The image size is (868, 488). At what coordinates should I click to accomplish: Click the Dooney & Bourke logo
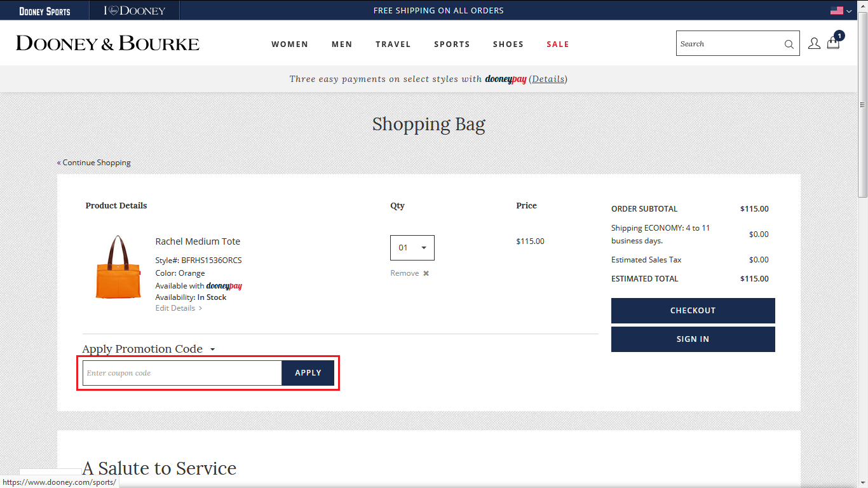click(107, 43)
